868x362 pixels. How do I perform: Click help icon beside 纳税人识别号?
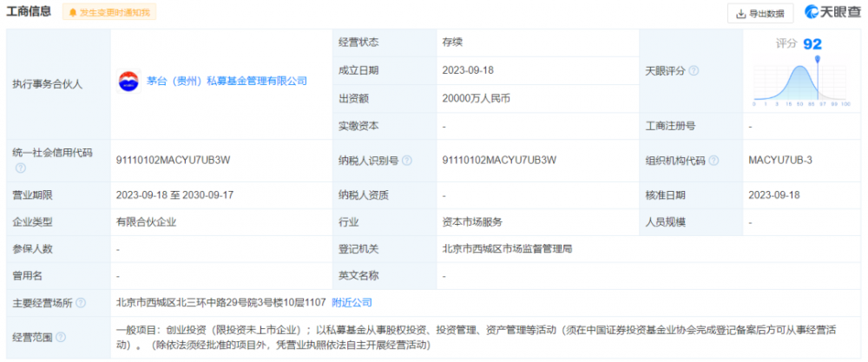tap(407, 161)
